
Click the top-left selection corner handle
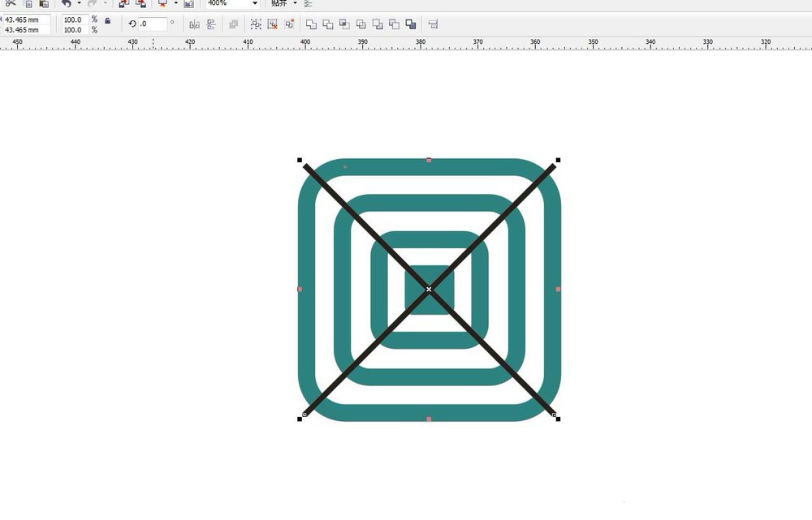tap(300, 161)
